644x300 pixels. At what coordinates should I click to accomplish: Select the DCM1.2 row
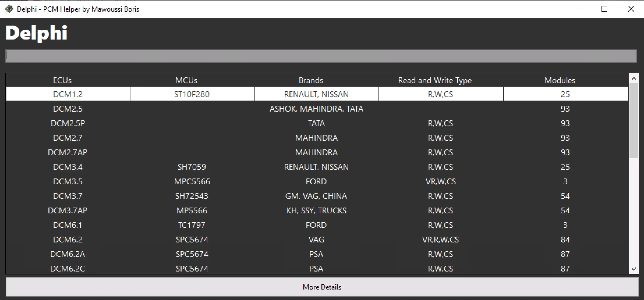click(x=317, y=94)
